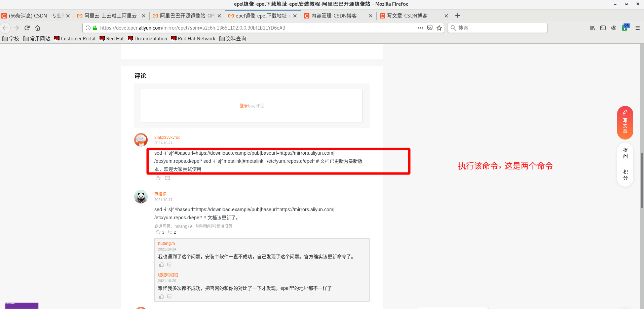This screenshot has width=644, height=309.
Task: Open the page actions ellipsis menu
Action: (420, 28)
